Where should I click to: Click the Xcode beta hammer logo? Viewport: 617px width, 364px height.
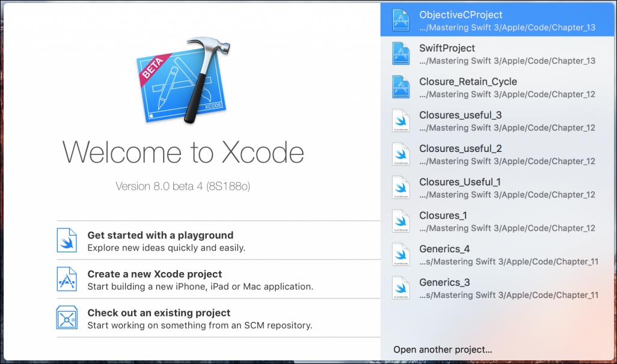(x=183, y=80)
